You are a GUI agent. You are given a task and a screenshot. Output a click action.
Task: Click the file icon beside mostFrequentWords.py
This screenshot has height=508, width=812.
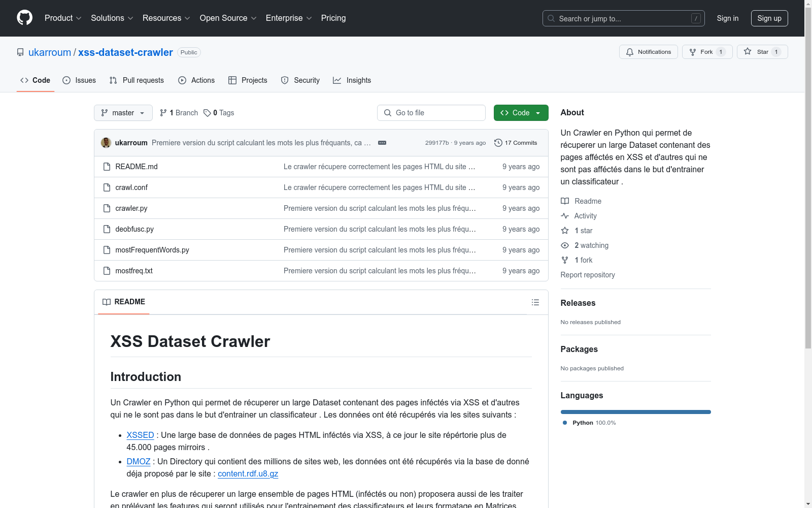coord(107,250)
